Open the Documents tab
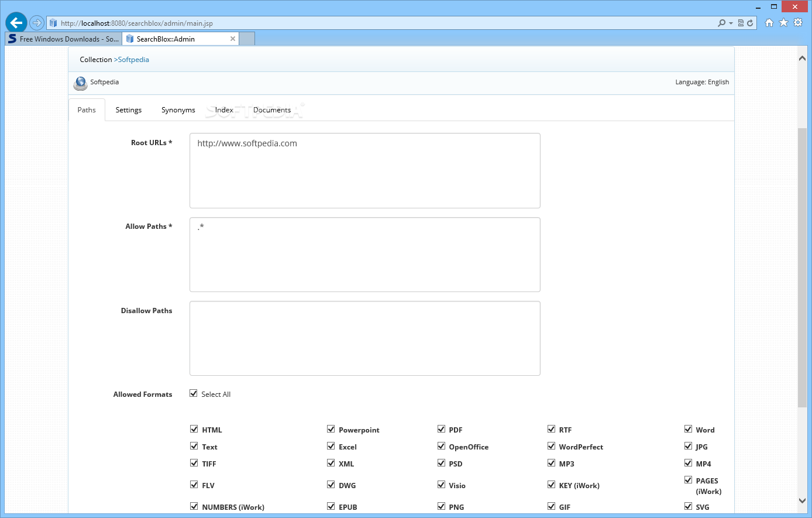This screenshot has width=812, height=518. click(x=272, y=110)
